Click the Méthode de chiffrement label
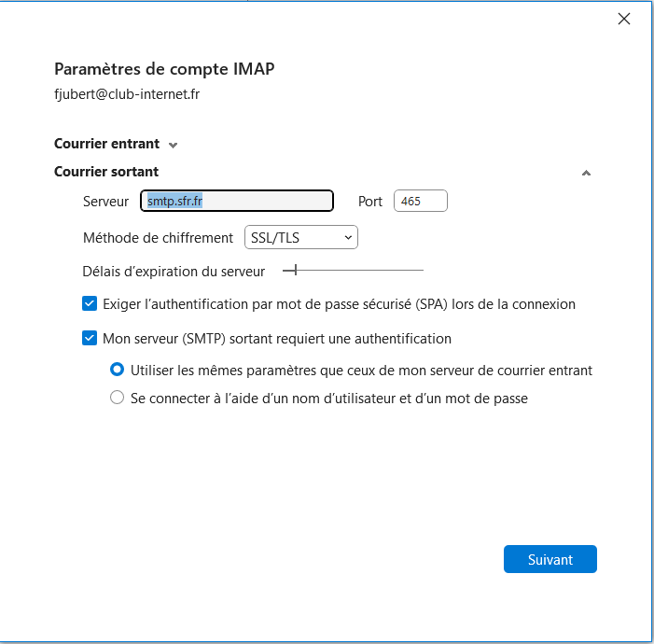The width and height of the screenshot is (654, 644). (158, 238)
